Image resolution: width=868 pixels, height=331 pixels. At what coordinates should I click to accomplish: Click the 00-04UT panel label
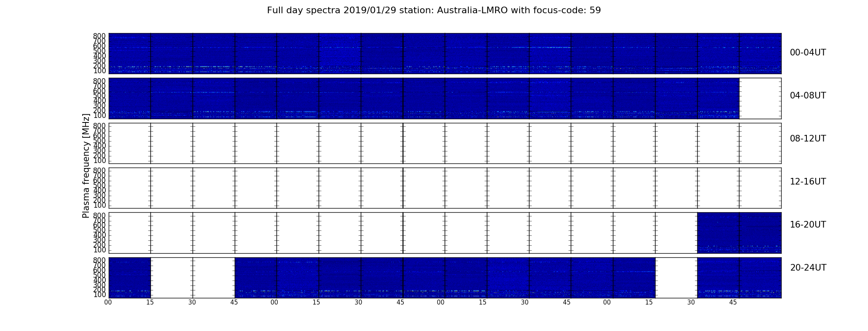[808, 53]
